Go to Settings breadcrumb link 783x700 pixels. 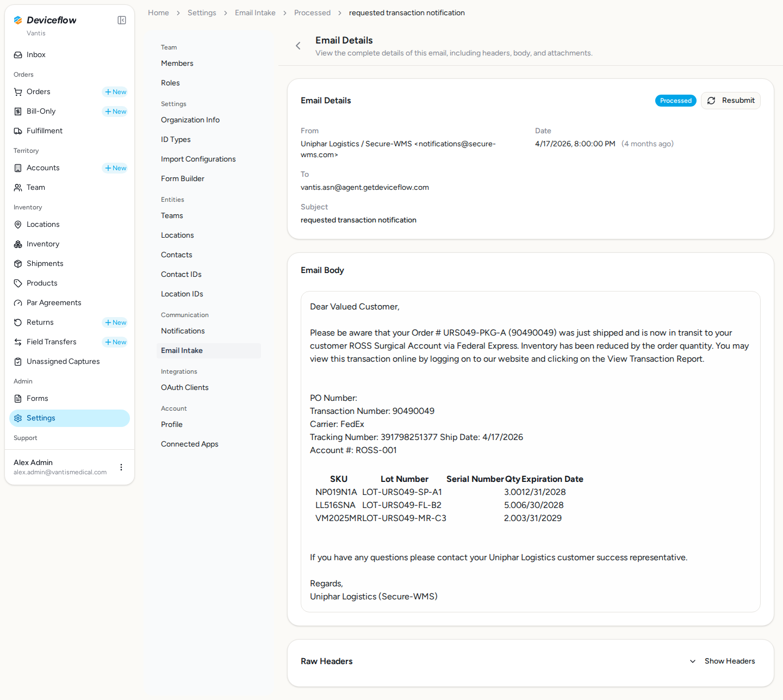pyautogui.click(x=202, y=13)
